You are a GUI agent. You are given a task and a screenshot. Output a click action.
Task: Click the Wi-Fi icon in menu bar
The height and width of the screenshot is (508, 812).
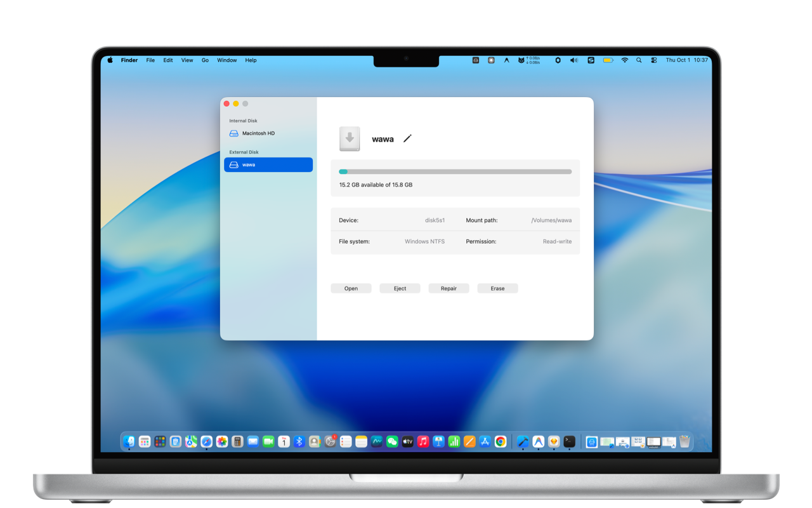coord(625,60)
